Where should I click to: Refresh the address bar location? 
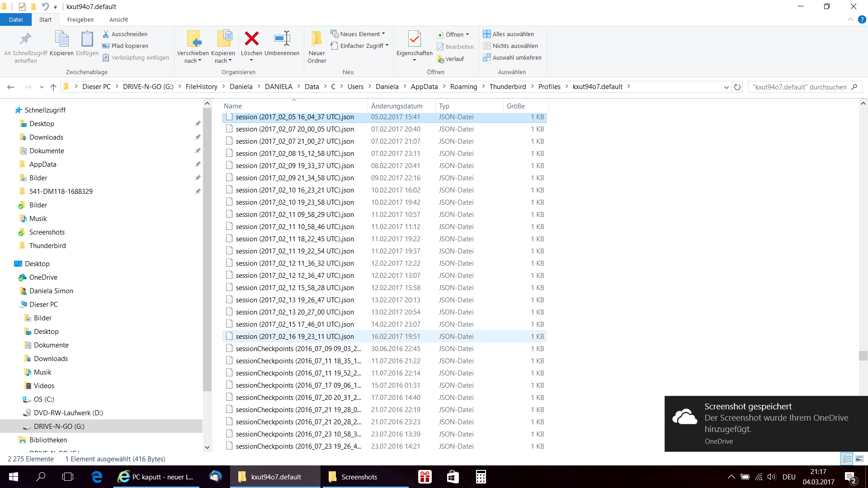tap(737, 87)
